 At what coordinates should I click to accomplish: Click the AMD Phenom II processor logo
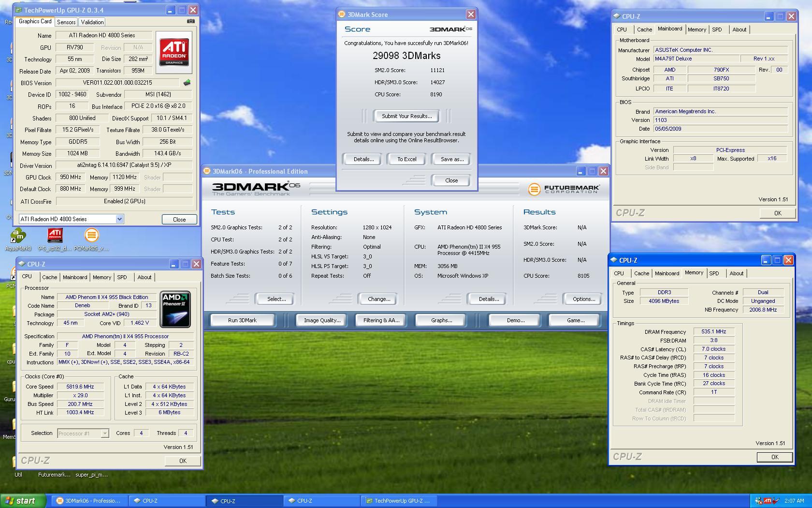pyautogui.click(x=174, y=309)
